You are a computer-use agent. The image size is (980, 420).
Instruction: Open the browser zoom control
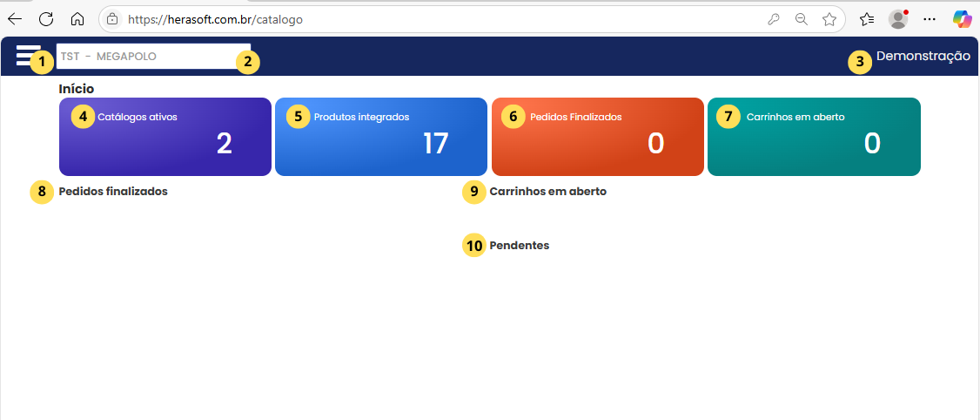click(x=802, y=19)
